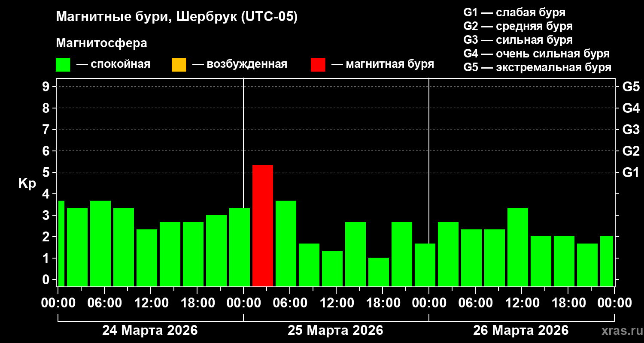Screen dimensions: 644x343
Task: Click the 'G1 — слабая буря' legend line
Action: coord(514,12)
